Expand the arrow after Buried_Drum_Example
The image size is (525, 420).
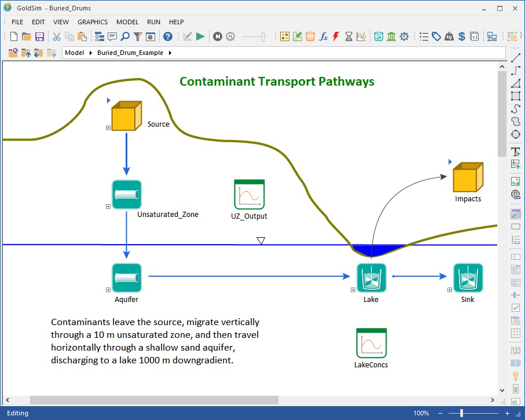pos(170,53)
